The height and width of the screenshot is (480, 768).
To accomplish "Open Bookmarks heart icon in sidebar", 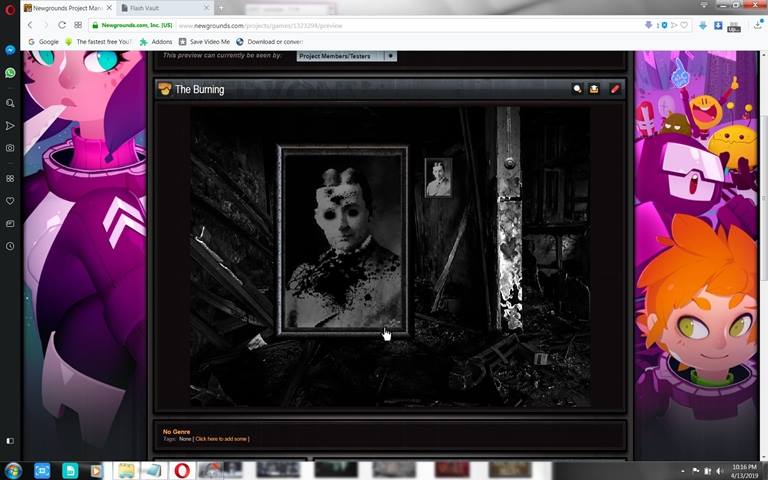I will [x=10, y=201].
